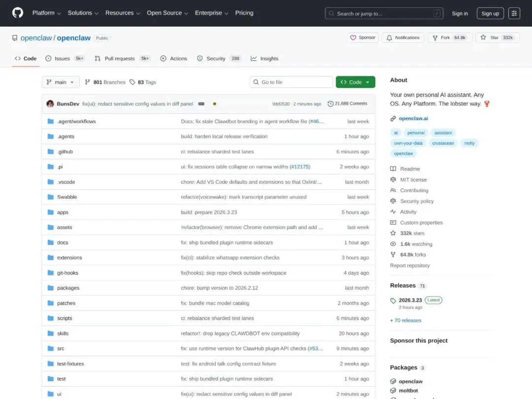
Task: Switch to the Insights tab
Action: coord(265,58)
